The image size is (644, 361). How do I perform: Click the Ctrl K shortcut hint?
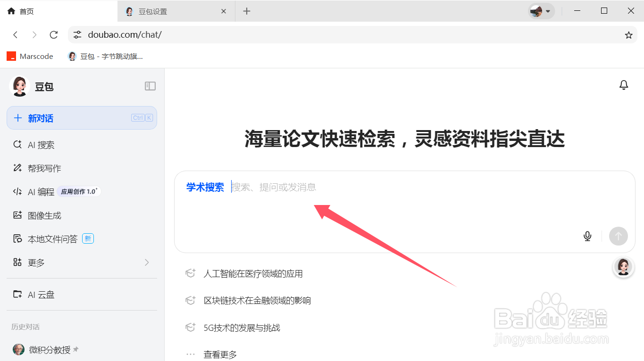(x=142, y=118)
